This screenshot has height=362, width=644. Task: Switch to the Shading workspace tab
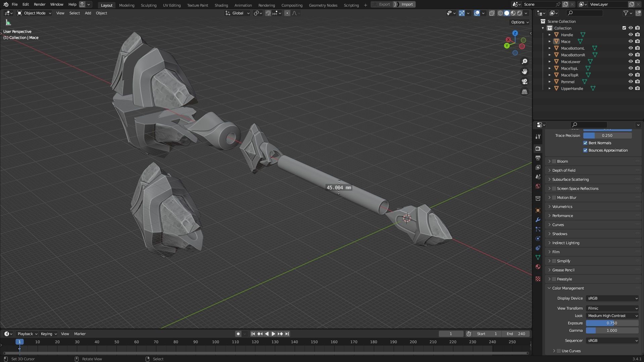pyautogui.click(x=221, y=5)
